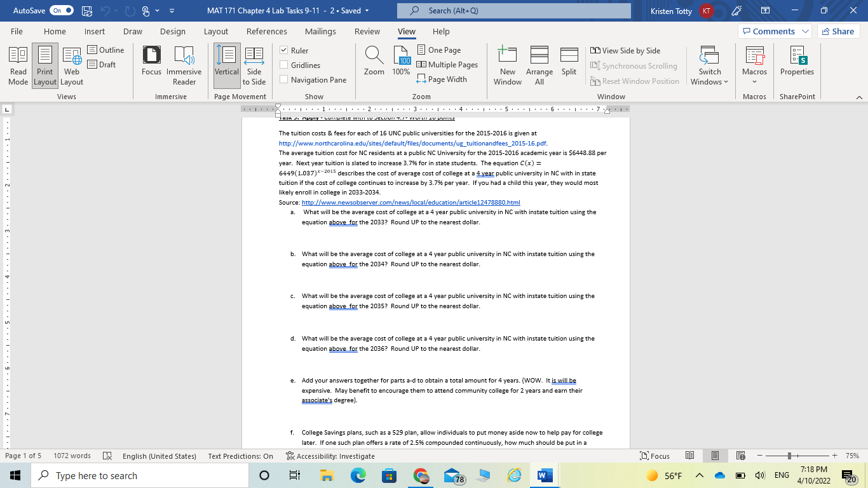Switch to Read Mode view
868x488 pixels.
(x=18, y=64)
